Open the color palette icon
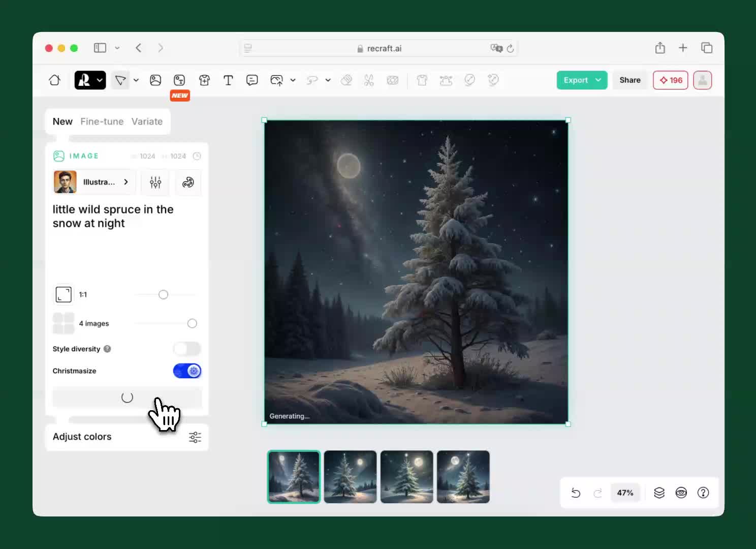Image resolution: width=756 pixels, height=549 pixels. pyautogui.click(x=188, y=182)
